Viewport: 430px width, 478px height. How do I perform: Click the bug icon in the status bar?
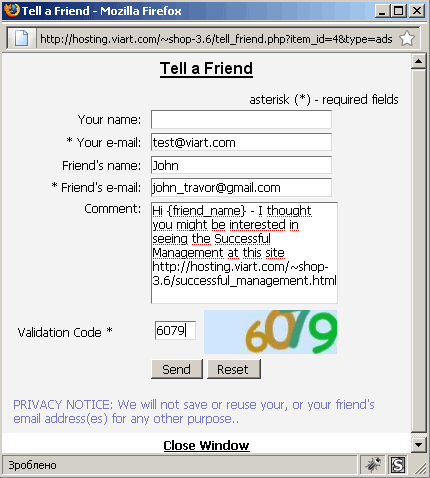(373, 464)
